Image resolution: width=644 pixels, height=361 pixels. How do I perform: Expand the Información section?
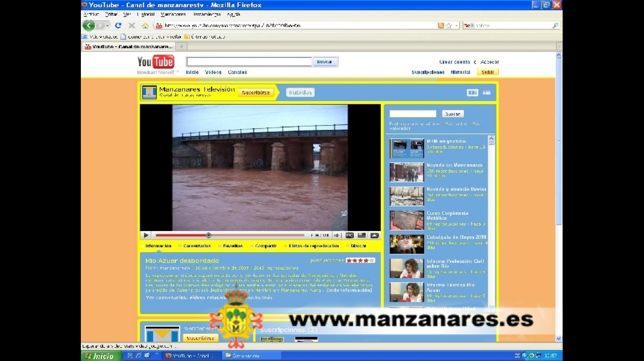158,246
